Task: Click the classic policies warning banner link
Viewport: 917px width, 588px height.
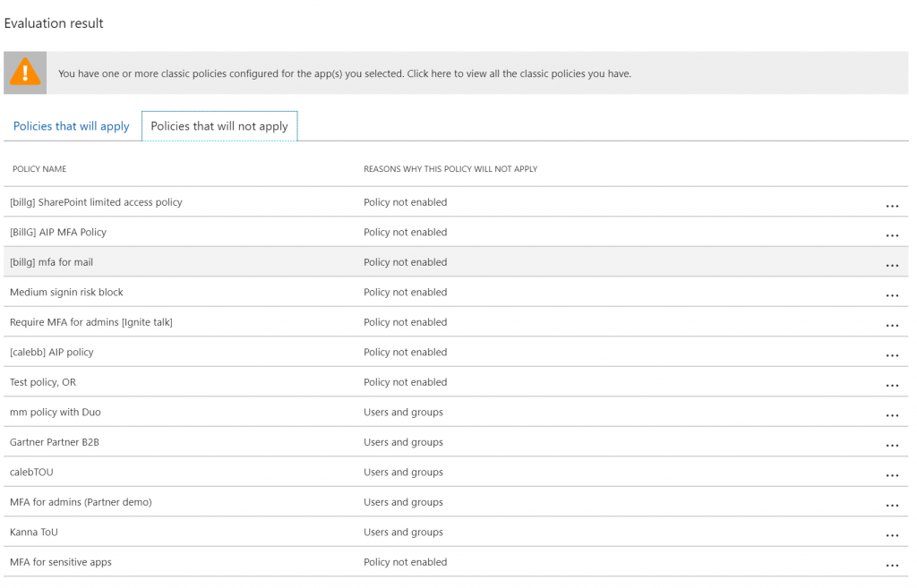Action: click(344, 73)
